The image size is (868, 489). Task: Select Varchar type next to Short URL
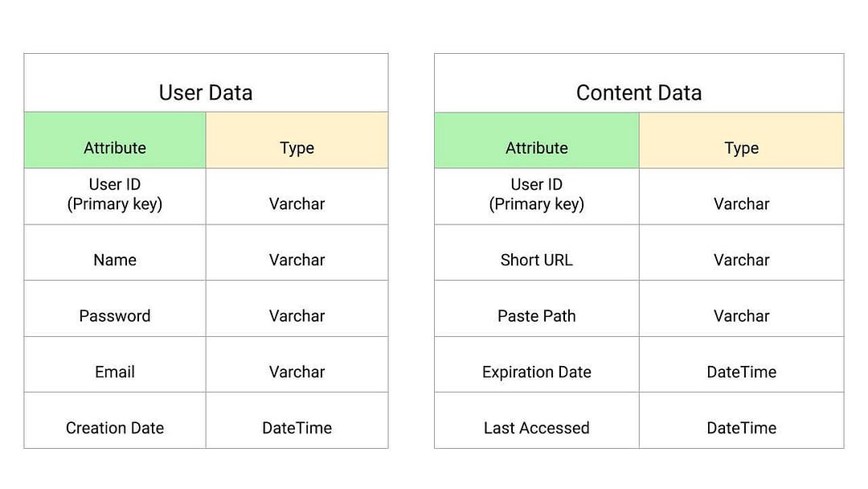click(741, 260)
